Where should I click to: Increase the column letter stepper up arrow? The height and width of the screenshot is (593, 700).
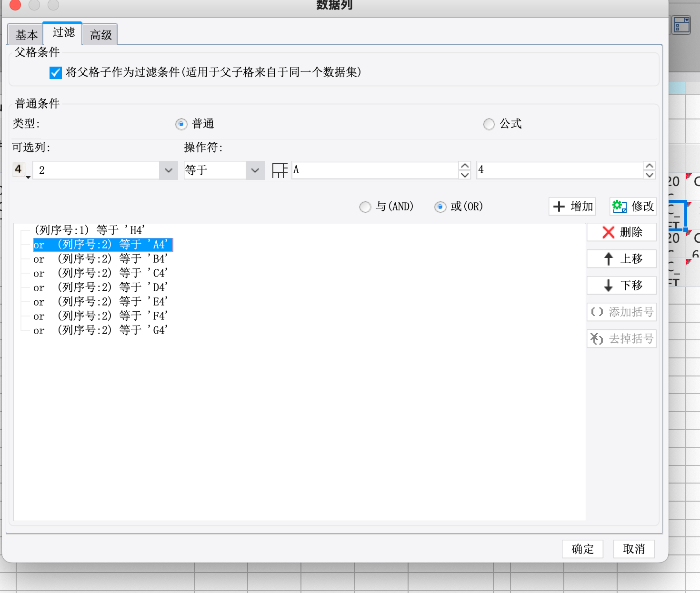pyautogui.click(x=465, y=166)
